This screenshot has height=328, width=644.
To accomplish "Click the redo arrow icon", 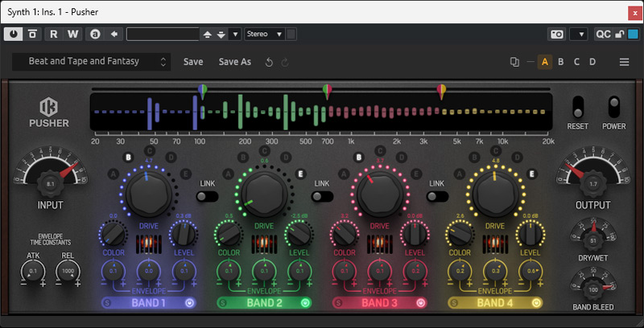I will (x=285, y=63).
